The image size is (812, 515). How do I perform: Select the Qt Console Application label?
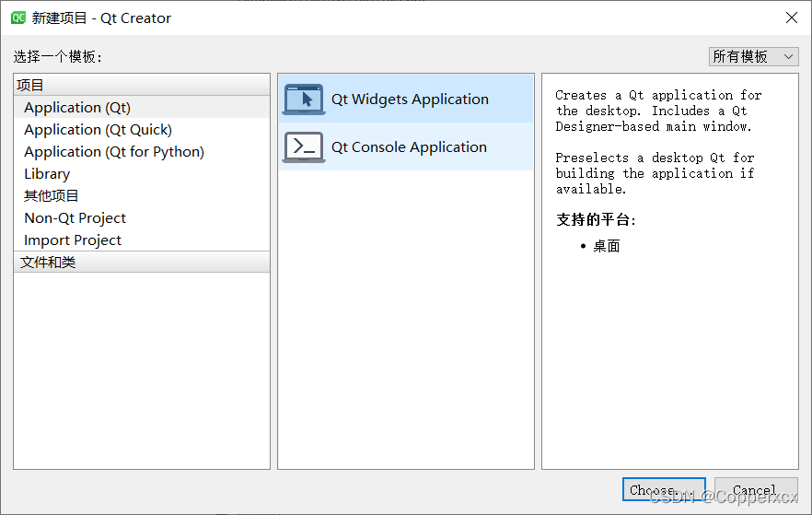click(409, 147)
